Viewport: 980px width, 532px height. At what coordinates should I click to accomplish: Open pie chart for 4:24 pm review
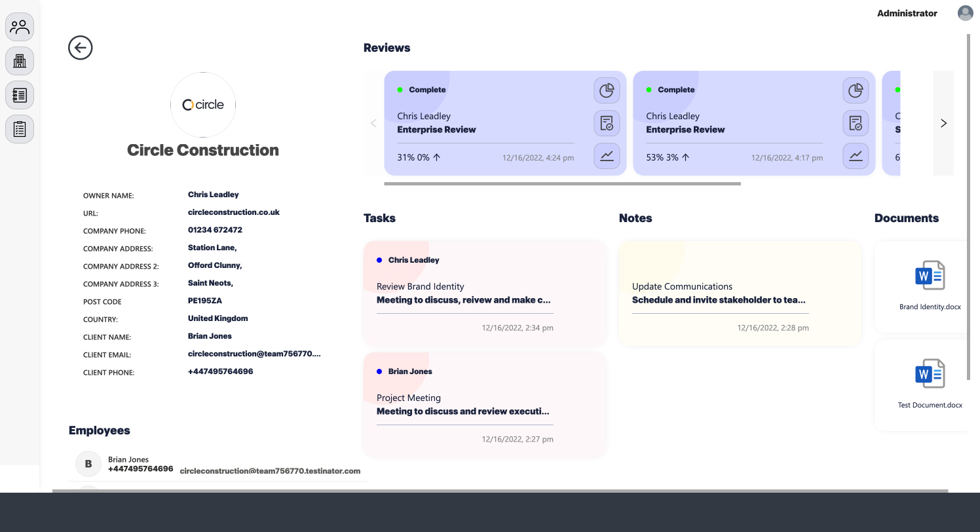click(x=607, y=90)
